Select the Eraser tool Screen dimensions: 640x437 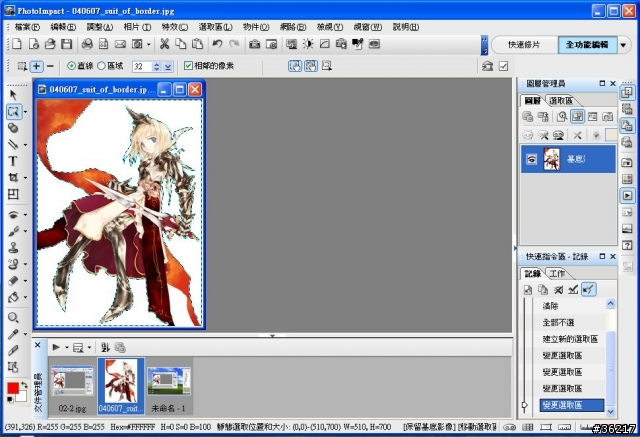click(13, 280)
